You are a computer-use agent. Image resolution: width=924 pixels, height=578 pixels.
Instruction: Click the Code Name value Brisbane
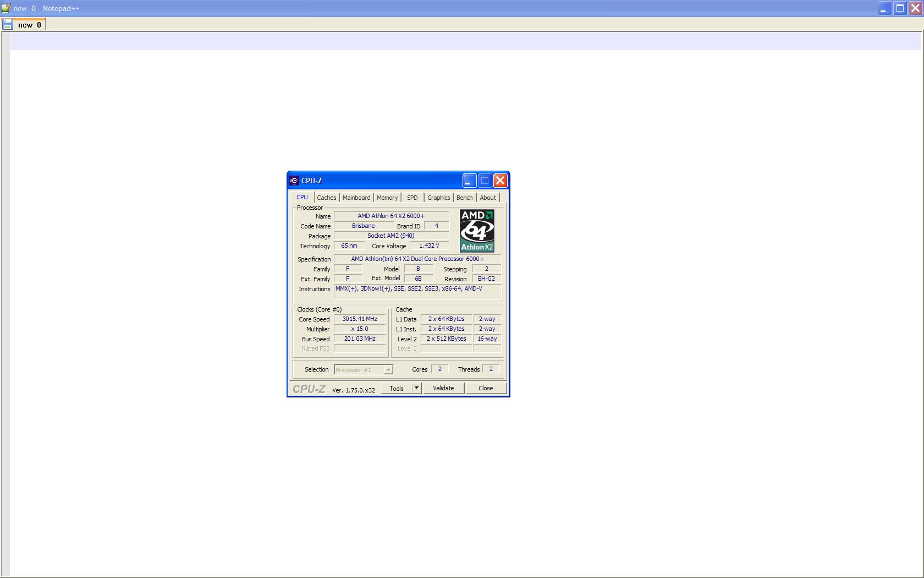[x=364, y=226]
